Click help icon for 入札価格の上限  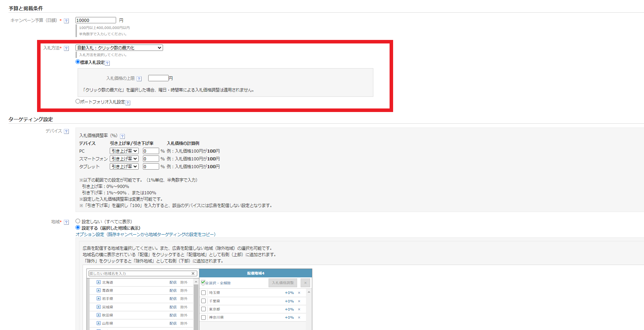pyautogui.click(x=139, y=79)
